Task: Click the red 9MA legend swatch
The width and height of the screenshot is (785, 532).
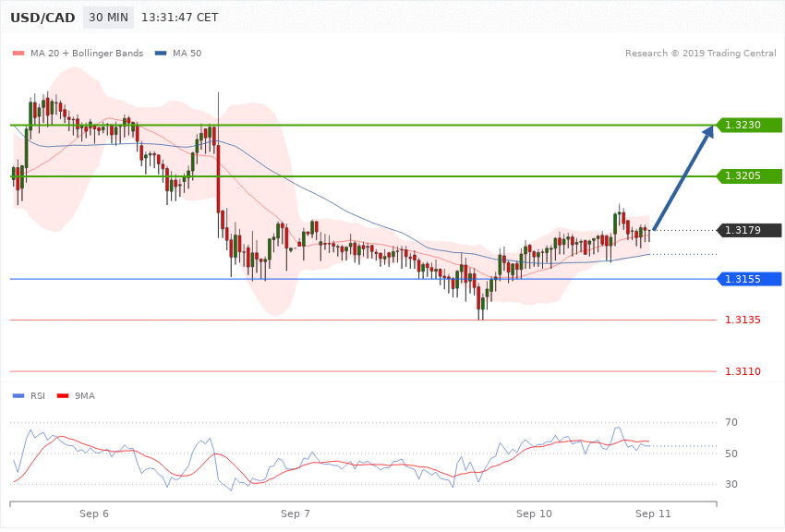Action: (x=63, y=396)
